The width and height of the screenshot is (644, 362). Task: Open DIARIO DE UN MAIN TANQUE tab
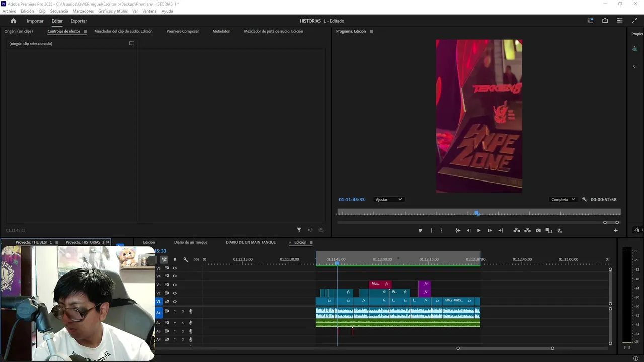point(251,242)
